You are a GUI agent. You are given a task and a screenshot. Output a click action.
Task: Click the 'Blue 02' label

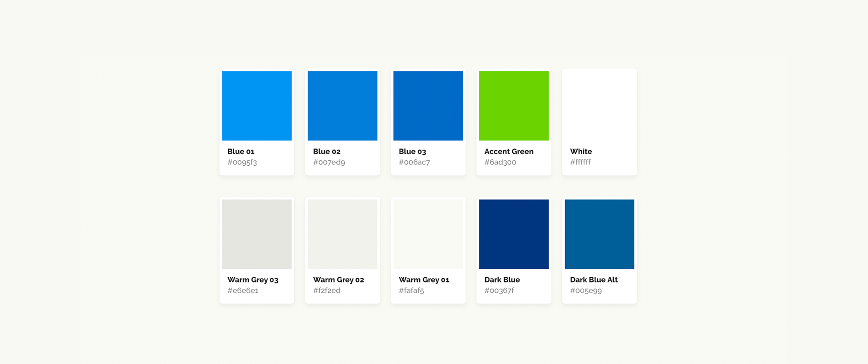[327, 151]
